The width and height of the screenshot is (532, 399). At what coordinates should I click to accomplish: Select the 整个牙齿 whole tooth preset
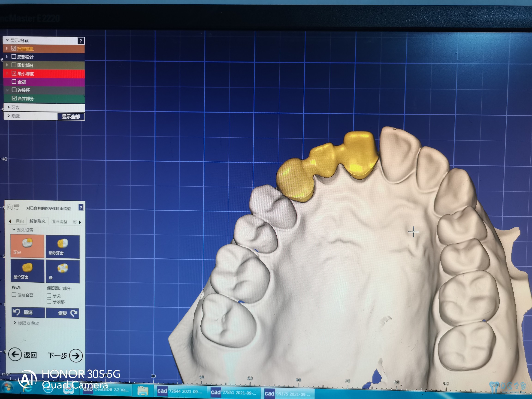27,270
